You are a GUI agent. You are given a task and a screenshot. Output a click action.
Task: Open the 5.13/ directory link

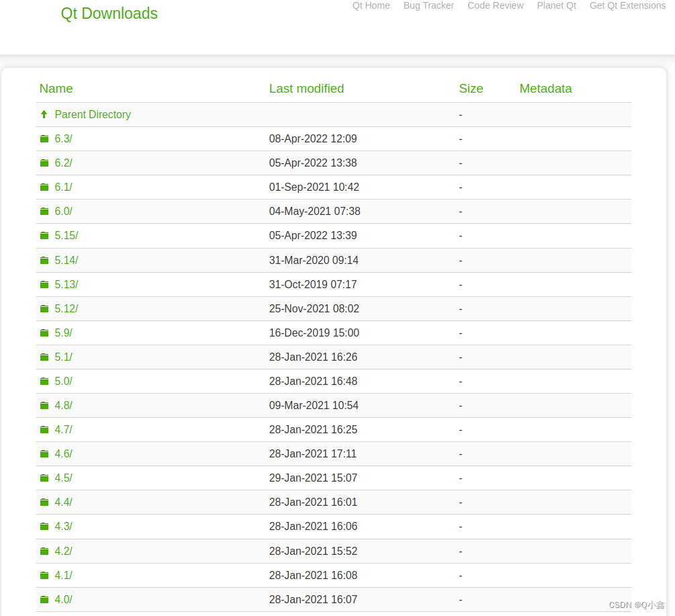coord(66,285)
